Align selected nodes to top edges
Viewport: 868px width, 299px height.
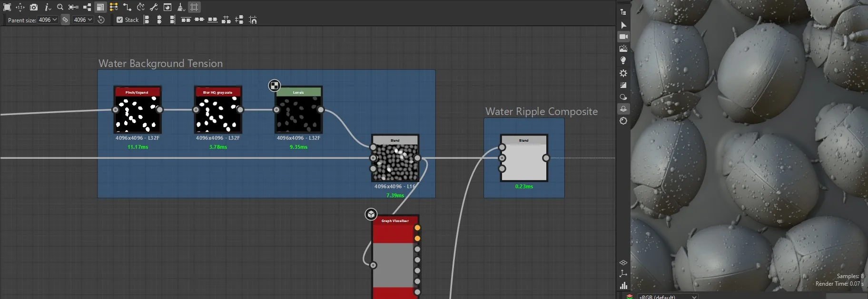coord(186,20)
